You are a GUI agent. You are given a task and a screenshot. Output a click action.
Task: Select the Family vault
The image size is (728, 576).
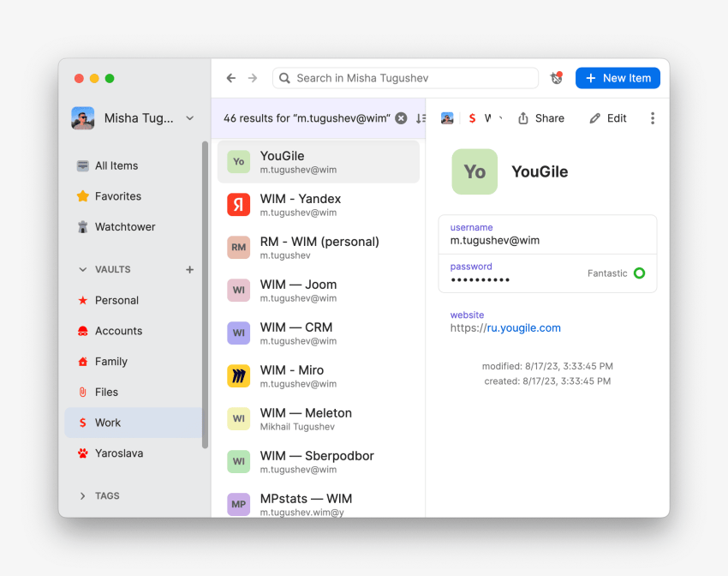(134, 362)
